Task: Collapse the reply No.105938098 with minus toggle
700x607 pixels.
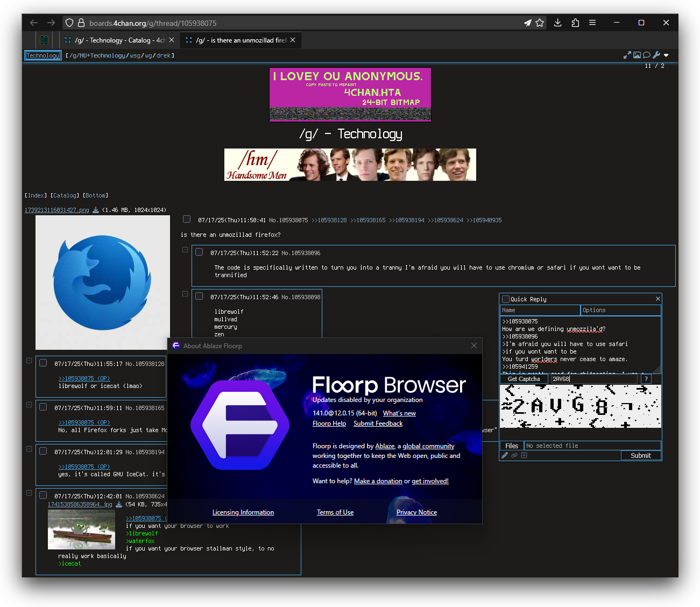Action: [185, 294]
